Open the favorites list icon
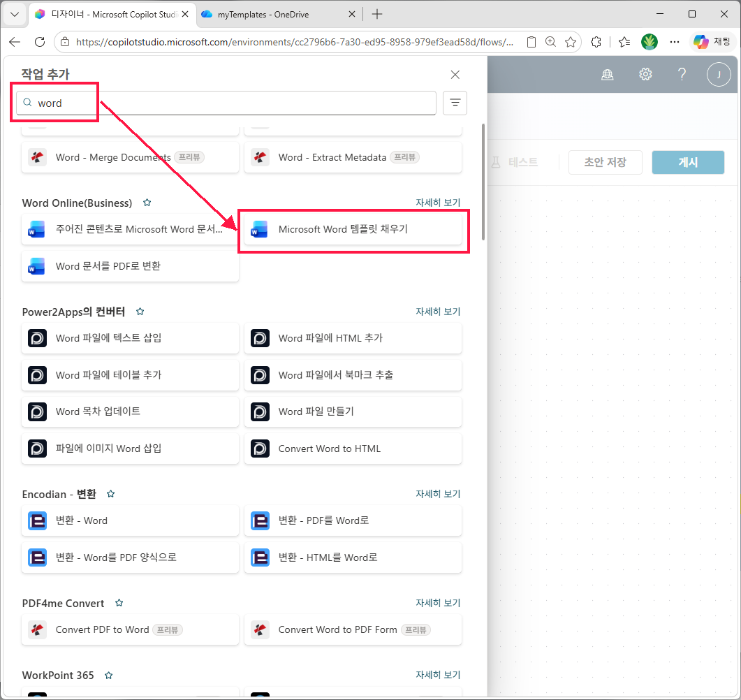The width and height of the screenshot is (741, 700). click(x=624, y=42)
